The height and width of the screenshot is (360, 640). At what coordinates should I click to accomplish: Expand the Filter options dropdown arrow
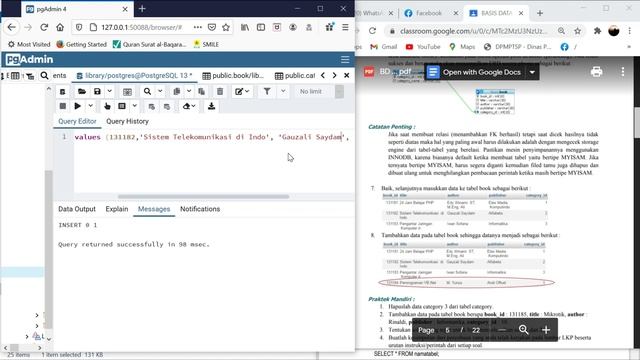[x=283, y=91]
